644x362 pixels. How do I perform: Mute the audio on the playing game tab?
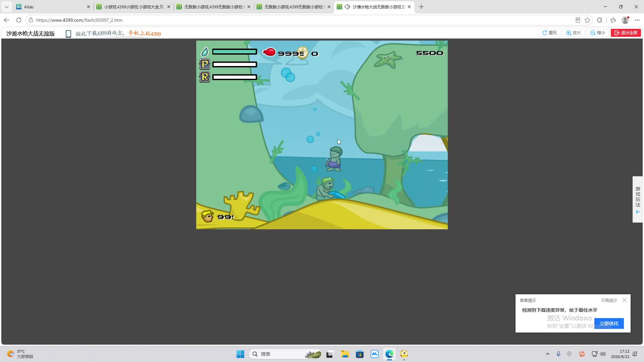click(347, 7)
